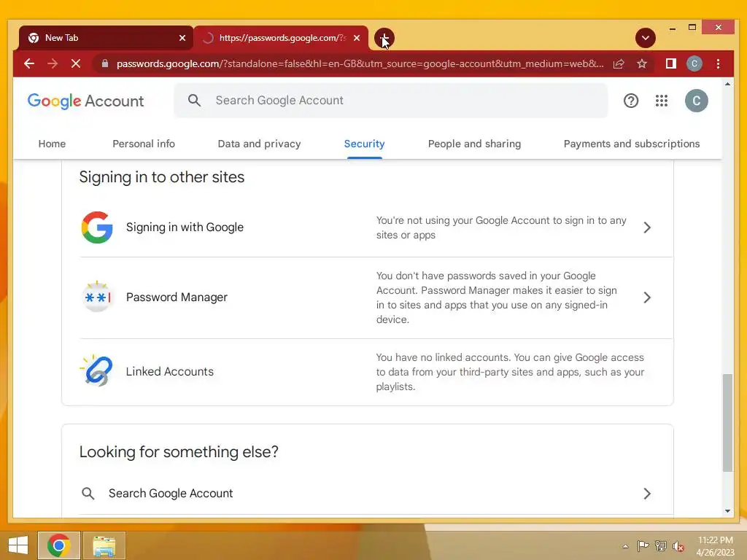Open People and sharing tab
This screenshot has height=560, width=747.
474,144
